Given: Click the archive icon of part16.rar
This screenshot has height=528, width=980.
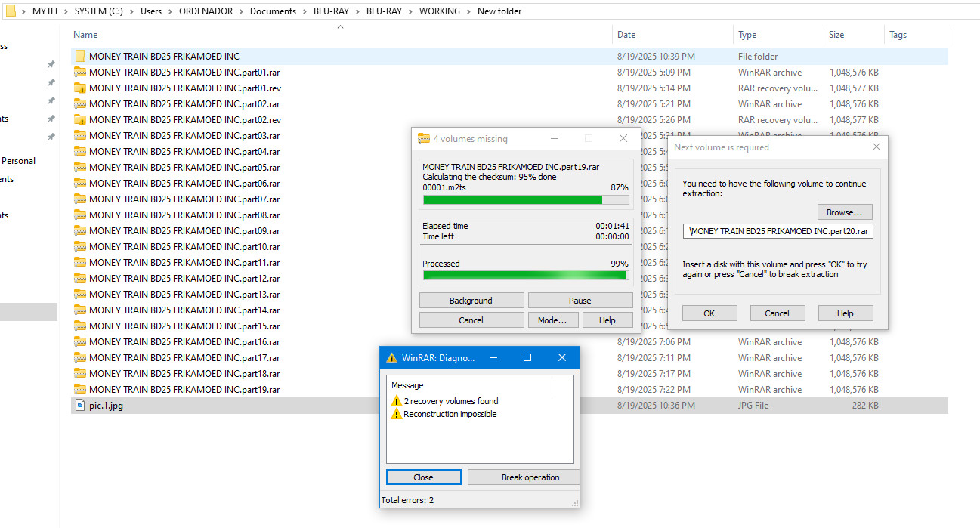Looking at the screenshot, I should point(80,342).
